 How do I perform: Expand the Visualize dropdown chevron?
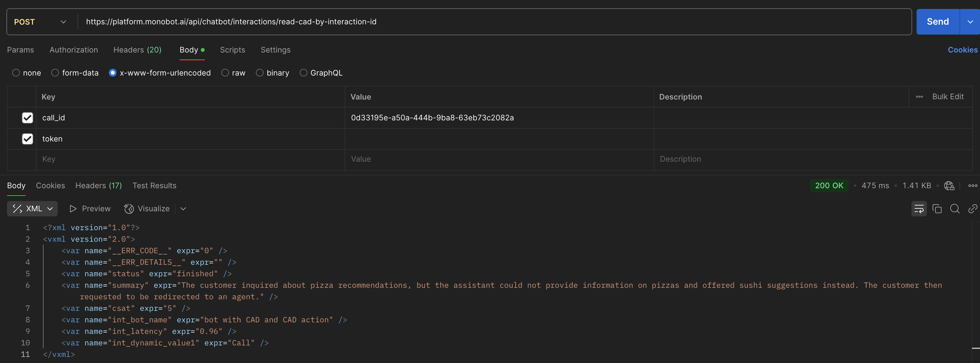point(183,209)
